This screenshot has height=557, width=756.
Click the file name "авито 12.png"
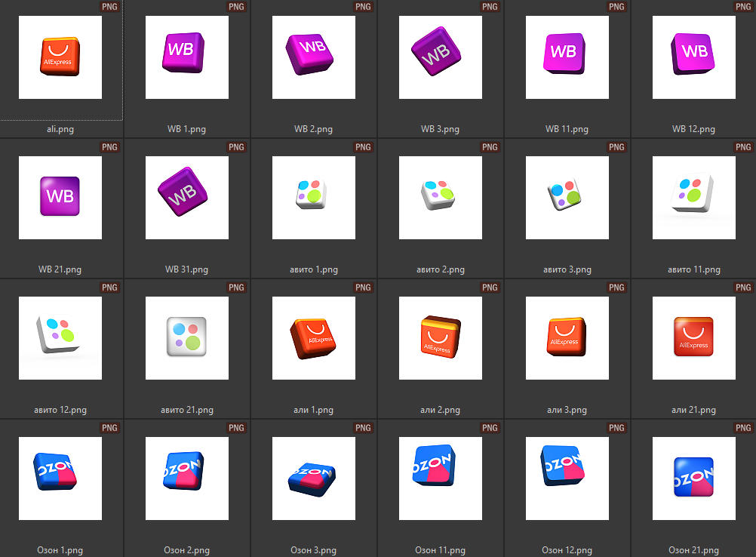(60, 410)
